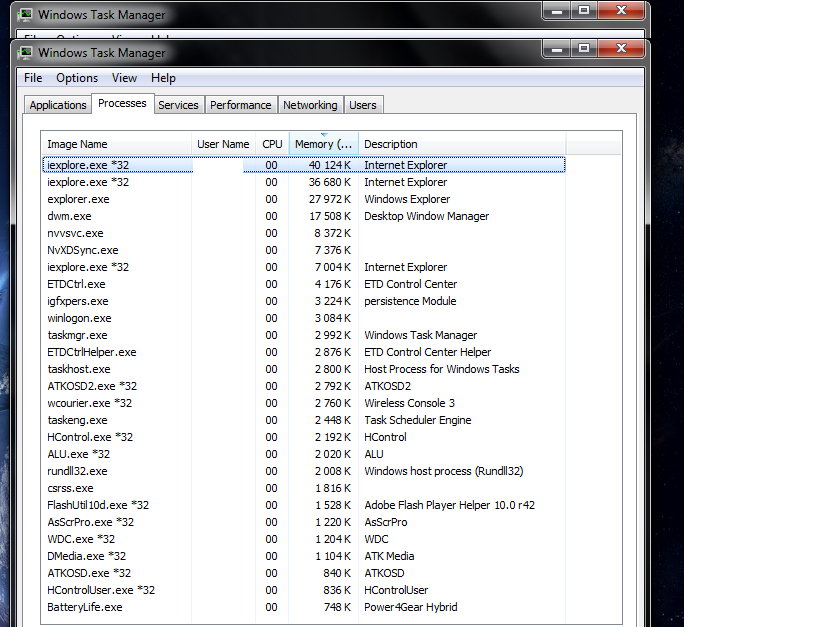
Task: Click the Adobe Flash Player Helper description
Action: coord(449,505)
